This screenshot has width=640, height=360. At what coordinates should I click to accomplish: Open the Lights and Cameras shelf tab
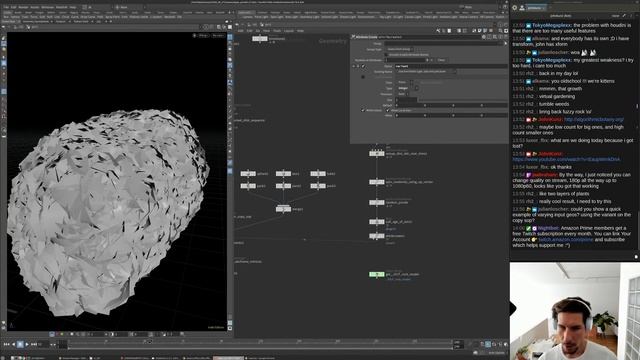(x=246, y=13)
